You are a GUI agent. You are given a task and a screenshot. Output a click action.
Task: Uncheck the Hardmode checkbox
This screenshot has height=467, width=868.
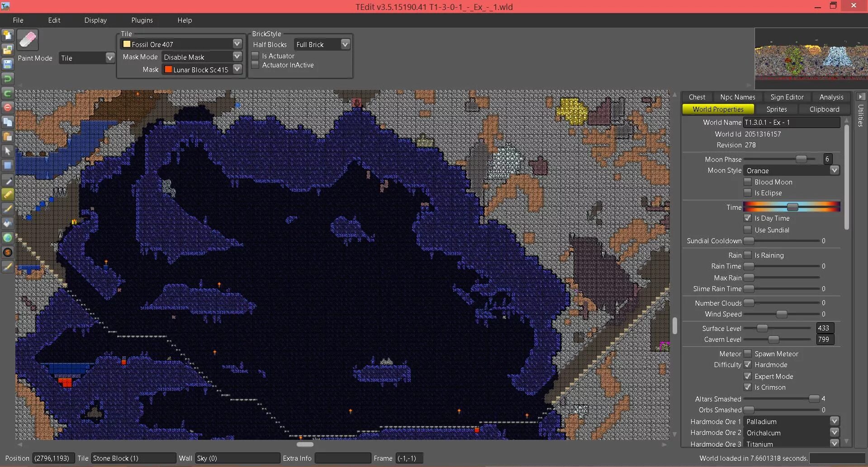748,364
